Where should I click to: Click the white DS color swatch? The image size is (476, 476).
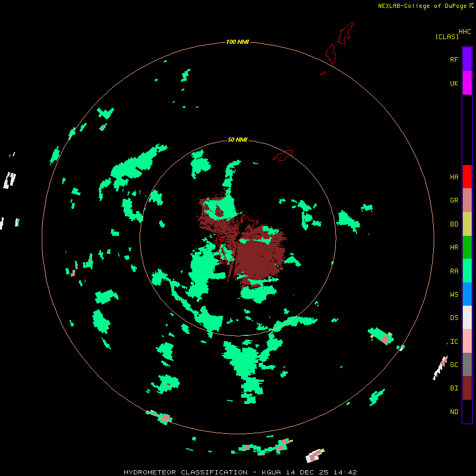467,317
